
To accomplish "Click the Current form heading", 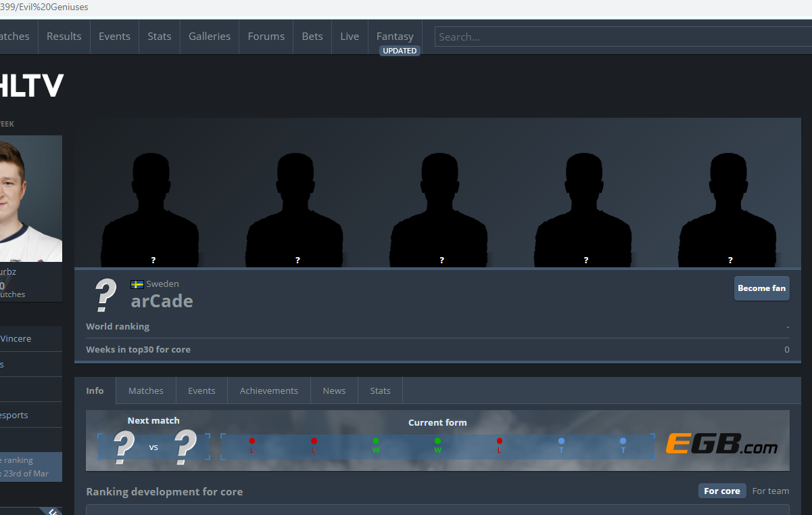I will tap(437, 422).
